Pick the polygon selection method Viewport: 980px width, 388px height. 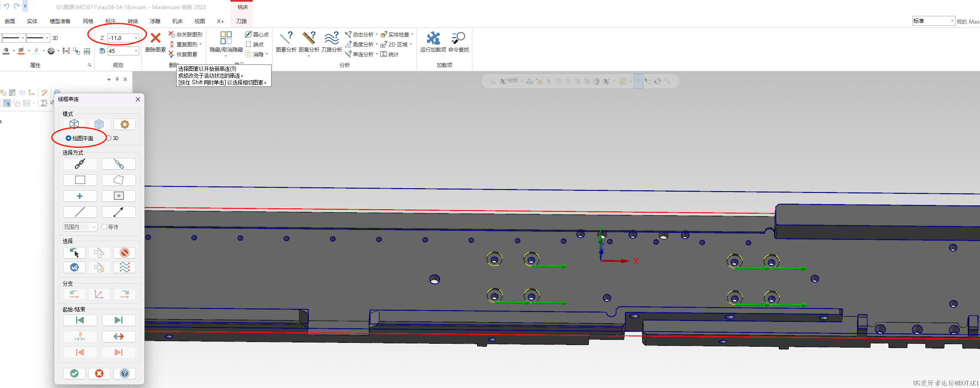click(x=119, y=180)
